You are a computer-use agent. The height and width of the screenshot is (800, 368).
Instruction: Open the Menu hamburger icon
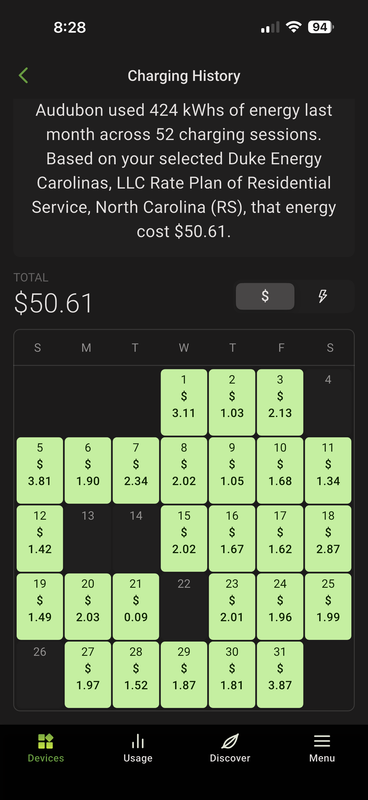[x=322, y=748]
